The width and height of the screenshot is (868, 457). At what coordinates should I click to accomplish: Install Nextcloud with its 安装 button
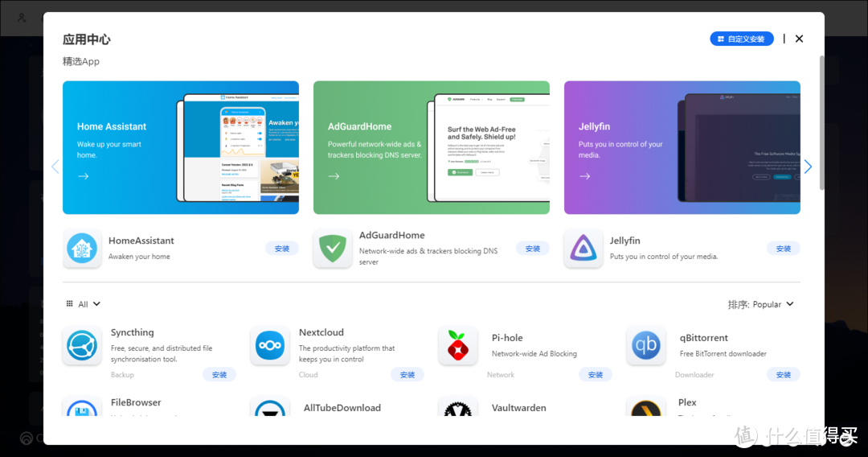click(x=407, y=374)
